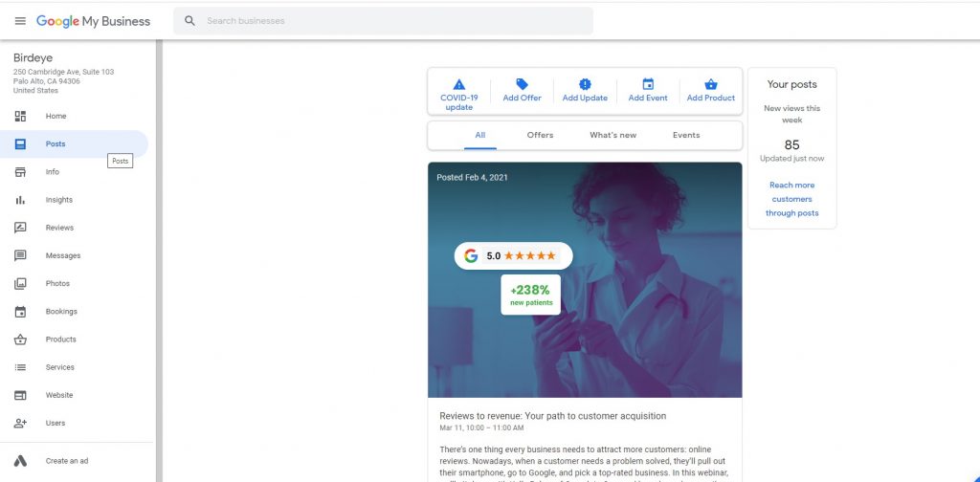Viewport: 980px width, 482px height.
Task: Open the Feb 4 post image
Action: point(585,279)
